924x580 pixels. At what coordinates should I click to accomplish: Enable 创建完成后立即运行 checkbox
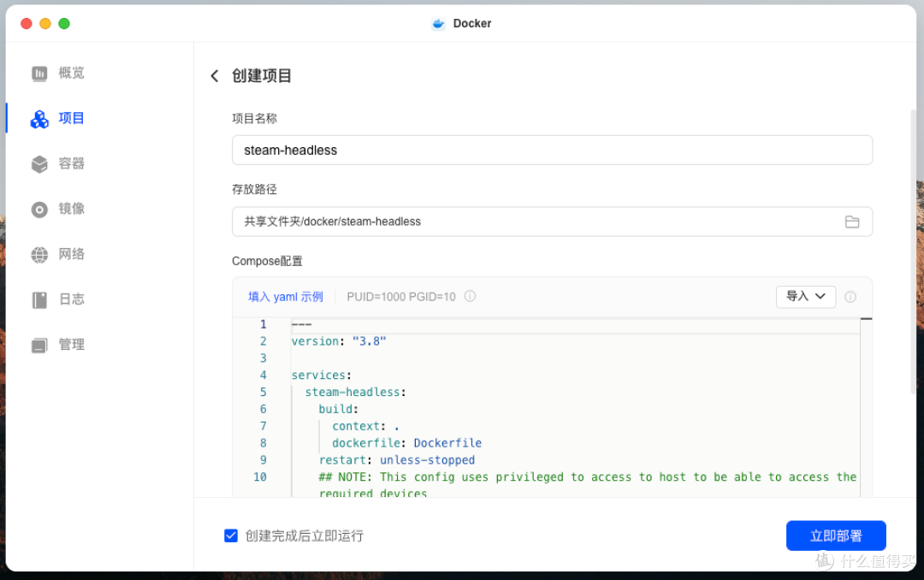pos(231,536)
